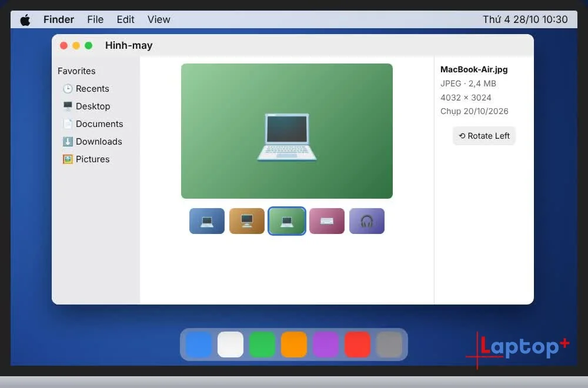Select the purple headphones thumbnail
Viewport: 588px width, 388px height.
click(367, 221)
